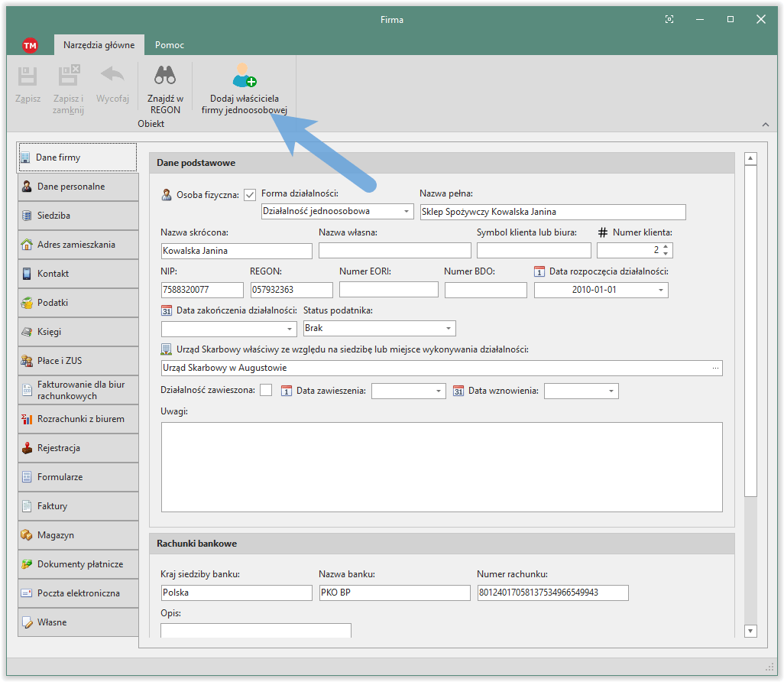
Task: Open the Księgi sidebar section
Action: pyautogui.click(x=78, y=332)
